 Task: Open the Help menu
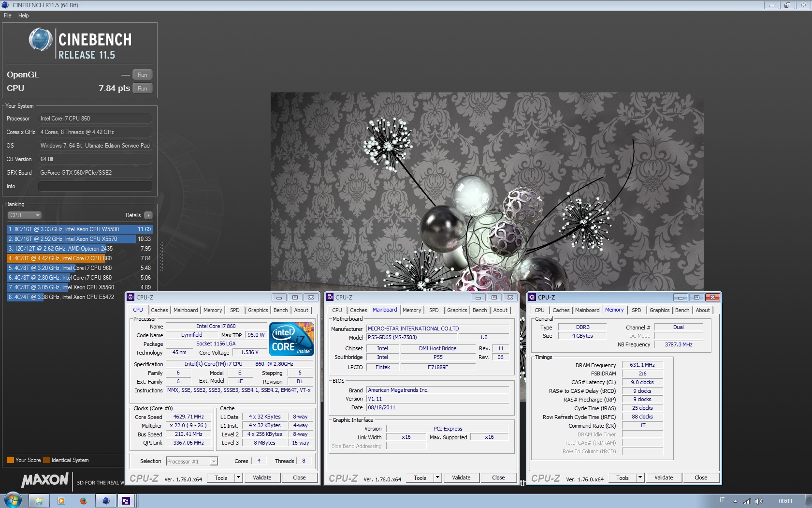(23, 15)
